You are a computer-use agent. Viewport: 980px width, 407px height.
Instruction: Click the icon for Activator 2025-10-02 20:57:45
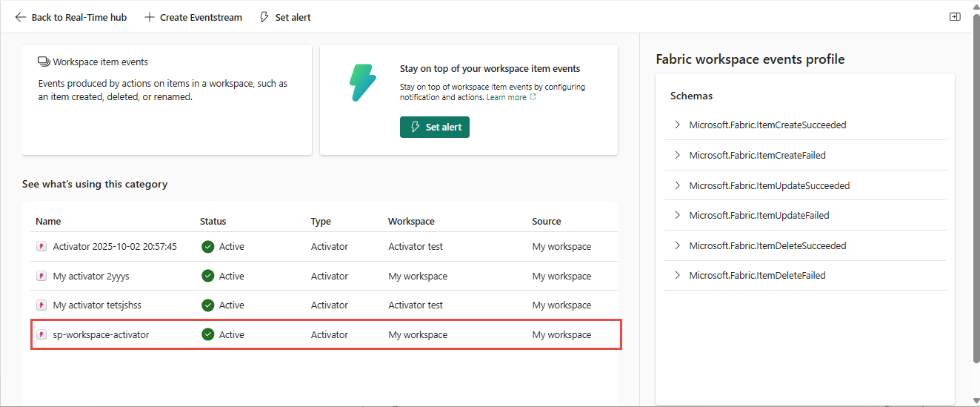coord(41,246)
